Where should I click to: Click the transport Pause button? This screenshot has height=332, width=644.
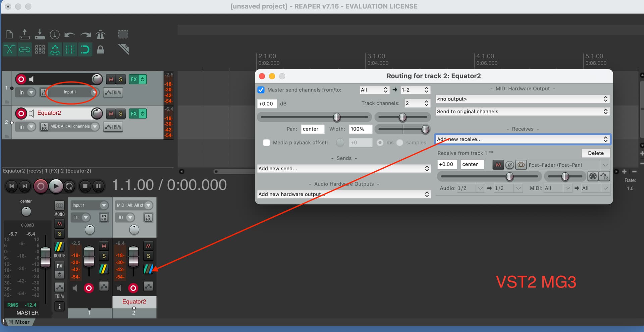98,186
